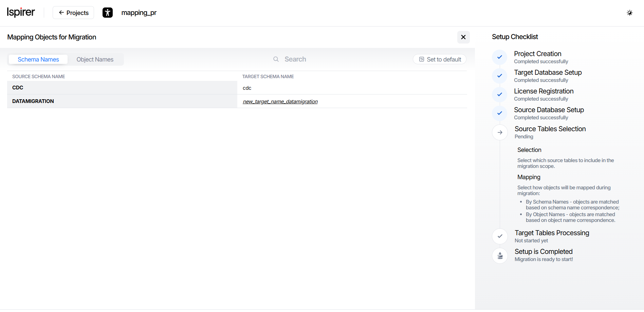Viewport: 644px width, 312px height.
Task: Click the Setup is Completed icon
Action: [500, 255]
